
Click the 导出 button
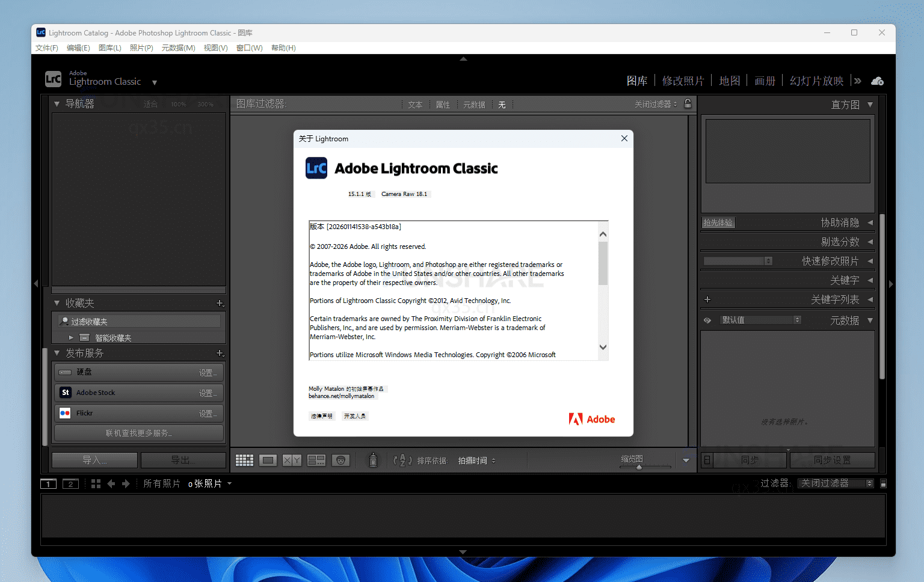pos(183,460)
